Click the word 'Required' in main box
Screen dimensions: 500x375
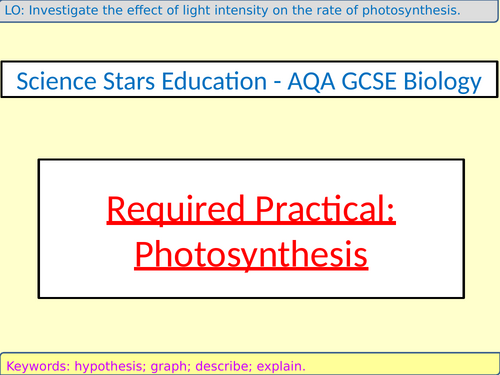[x=176, y=210]
